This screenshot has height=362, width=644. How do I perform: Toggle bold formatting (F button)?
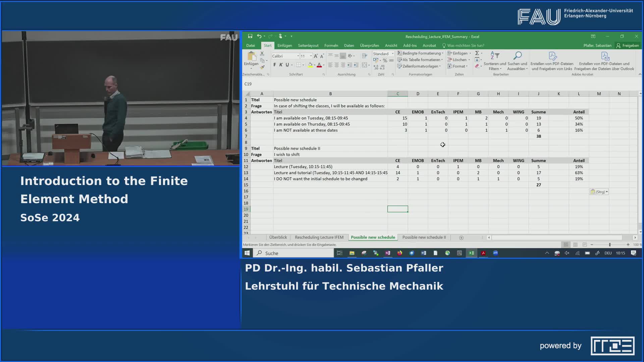click(x=274, y=65)
